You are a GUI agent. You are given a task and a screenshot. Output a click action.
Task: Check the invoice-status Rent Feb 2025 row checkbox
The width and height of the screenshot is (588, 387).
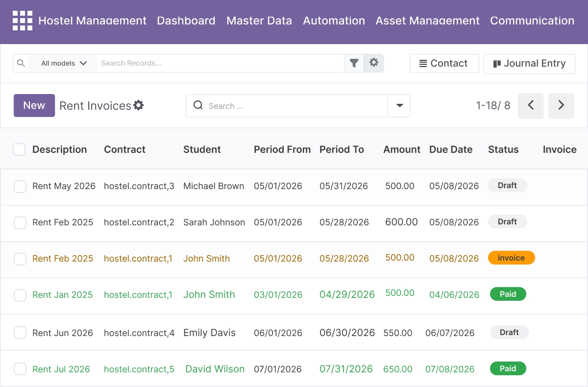(x=20, y=259)
